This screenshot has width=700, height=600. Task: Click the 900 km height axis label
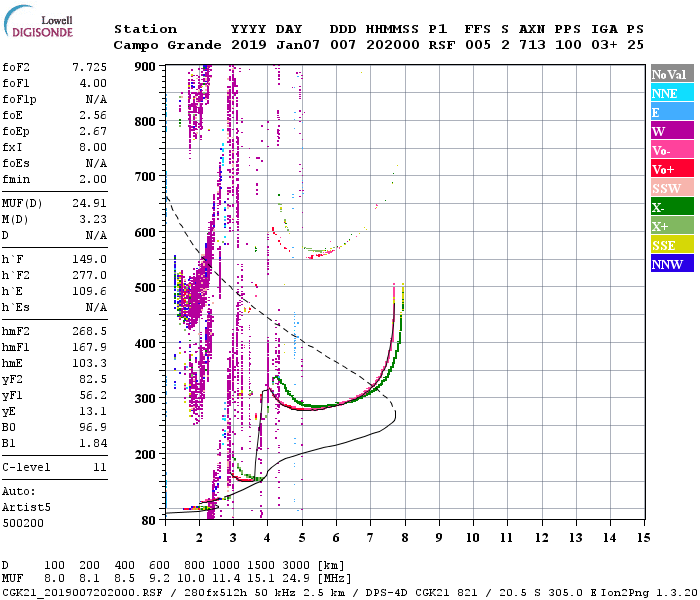coord(145,67)
